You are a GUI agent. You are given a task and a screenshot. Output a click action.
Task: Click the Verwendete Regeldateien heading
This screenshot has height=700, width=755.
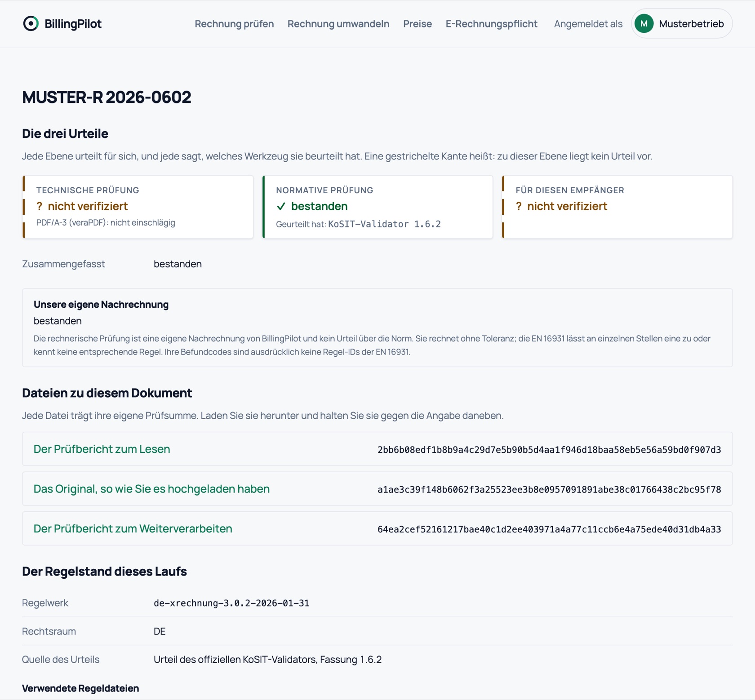click(80, 688)
